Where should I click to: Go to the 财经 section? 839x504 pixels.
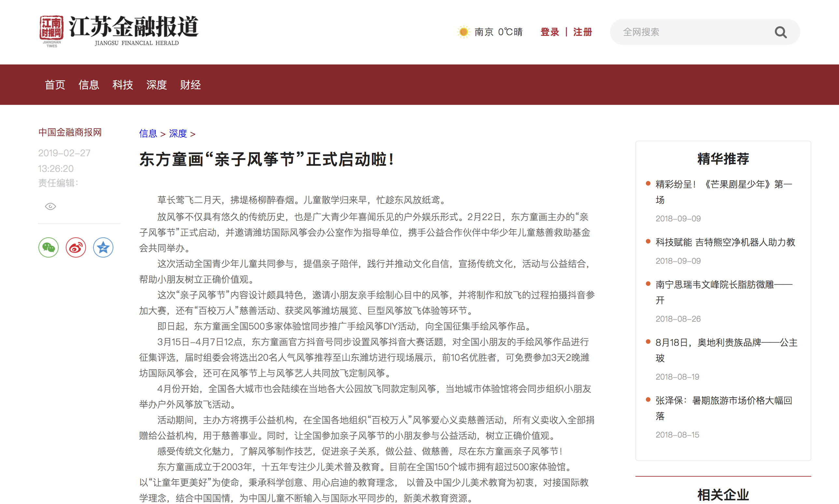(x=190, y=85)
